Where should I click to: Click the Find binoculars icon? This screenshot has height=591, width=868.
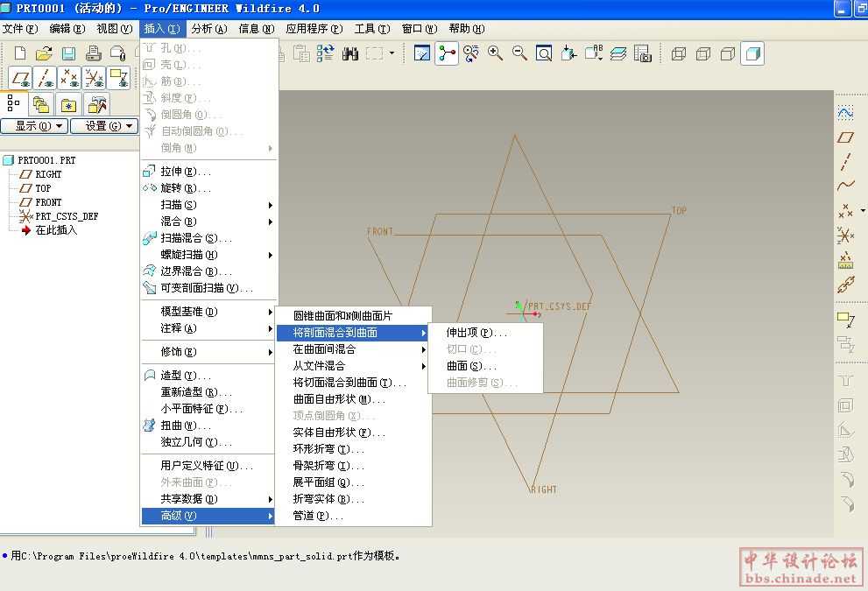pyautogui.click(x=349, y=53)
